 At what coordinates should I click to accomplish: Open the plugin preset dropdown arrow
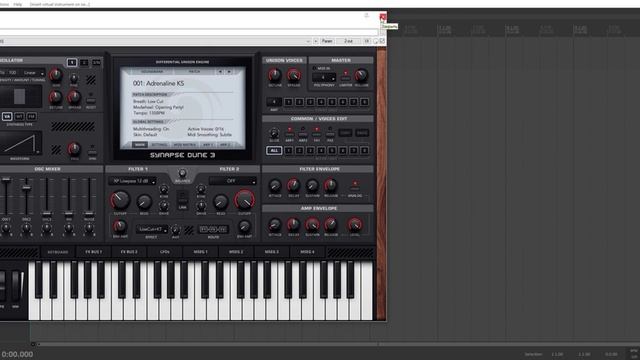[x=308, y=41]
